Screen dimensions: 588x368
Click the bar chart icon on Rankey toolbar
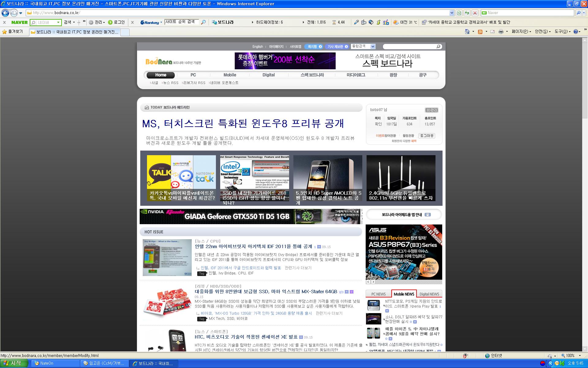tap(386, 22)
